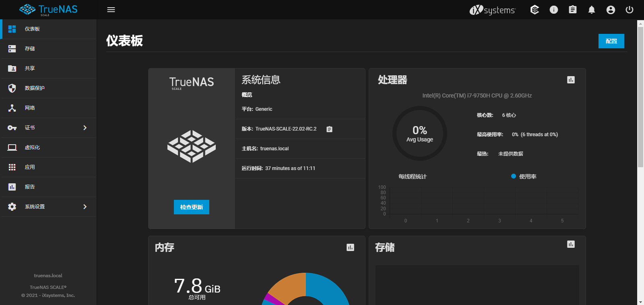Image resolution: width=644 pixels, height=305 pixels.
Task: Go to 仪表板 dashboard menu item
Action: tap(48, 29)
